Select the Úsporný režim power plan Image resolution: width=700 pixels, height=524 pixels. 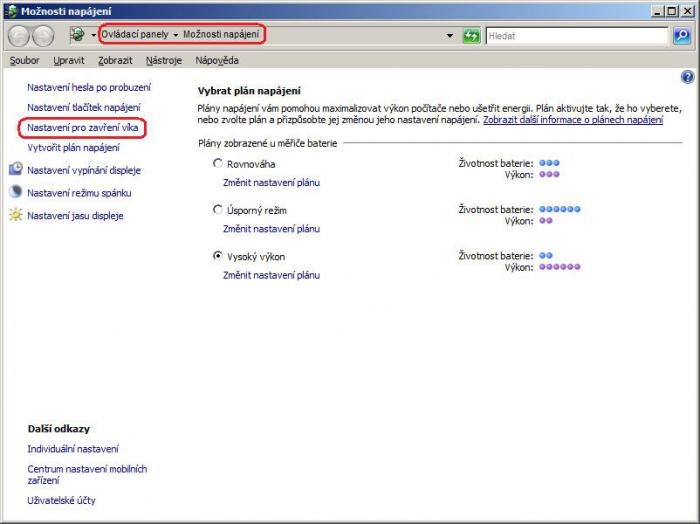(217, 210)
